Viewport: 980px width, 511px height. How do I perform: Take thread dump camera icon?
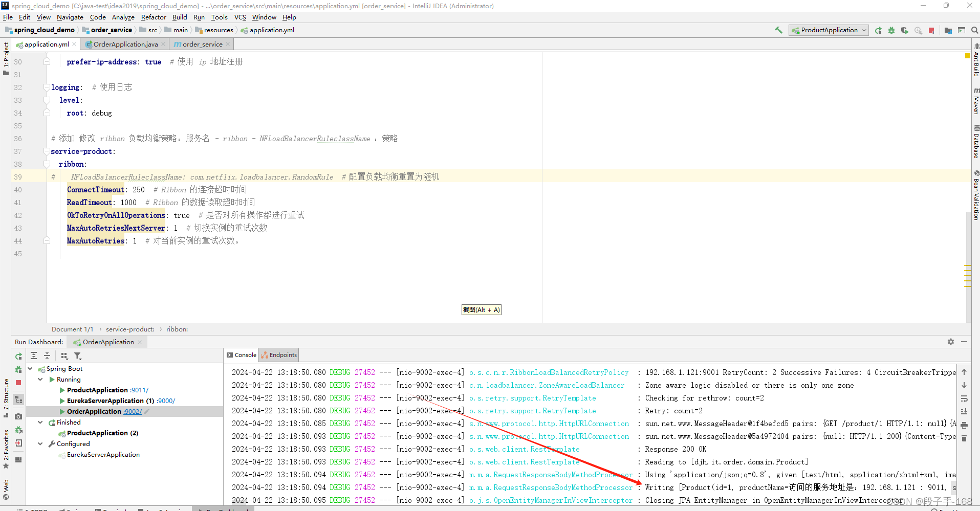[18, 416]
